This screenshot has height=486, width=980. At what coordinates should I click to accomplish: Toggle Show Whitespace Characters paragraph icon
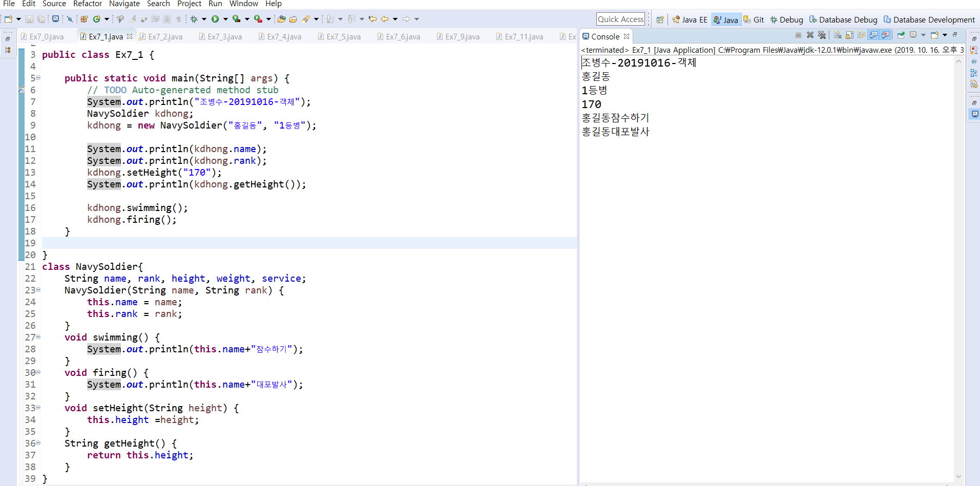(178, 19)
